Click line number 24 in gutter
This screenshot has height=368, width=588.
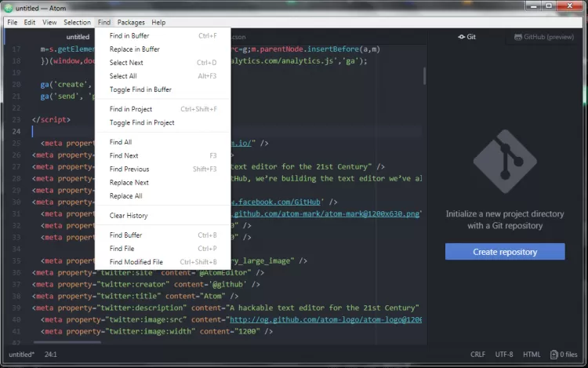click(x=16, y=132)
